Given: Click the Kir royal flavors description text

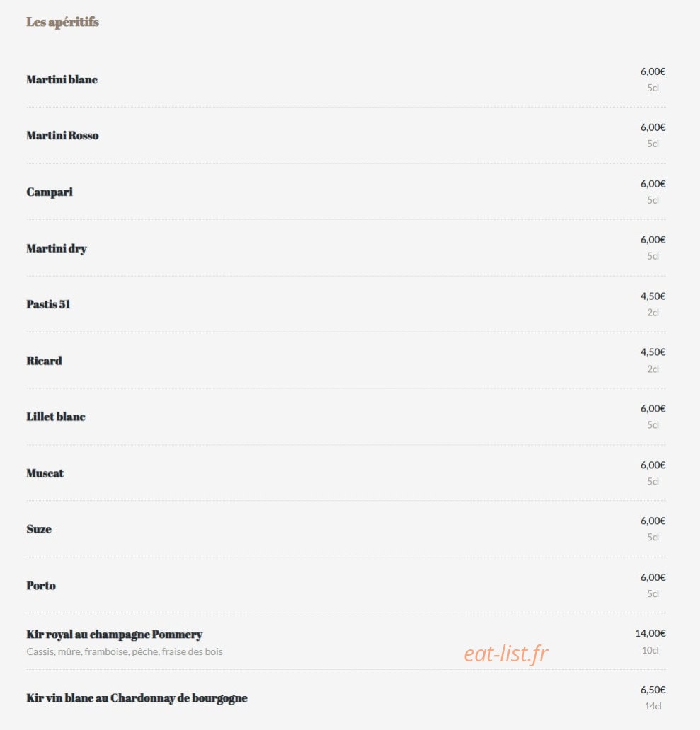Looking at the screenshot, I should click(x=125, y=651).
